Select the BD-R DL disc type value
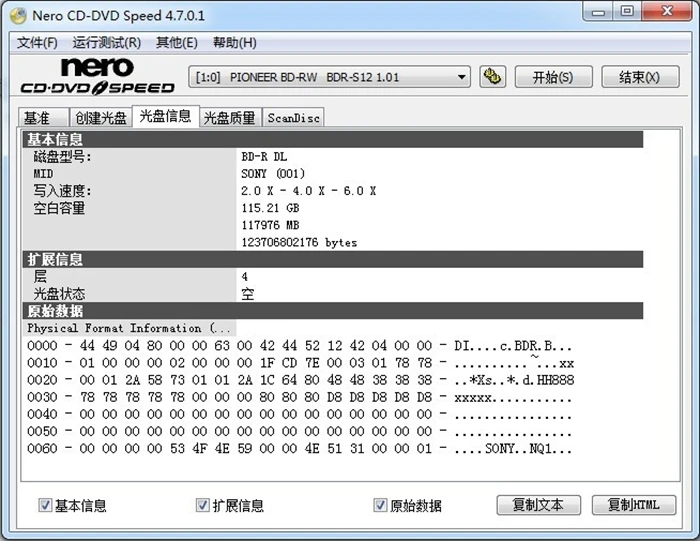Image resolution: width=700 pixels, height=541 pixels. click(264, 157)
